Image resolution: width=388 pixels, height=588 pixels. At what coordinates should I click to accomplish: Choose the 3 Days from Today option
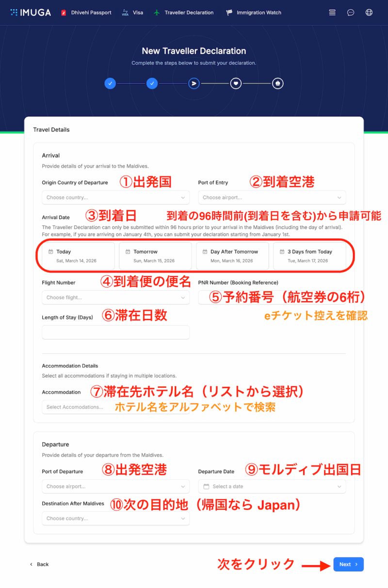[310, 255]
